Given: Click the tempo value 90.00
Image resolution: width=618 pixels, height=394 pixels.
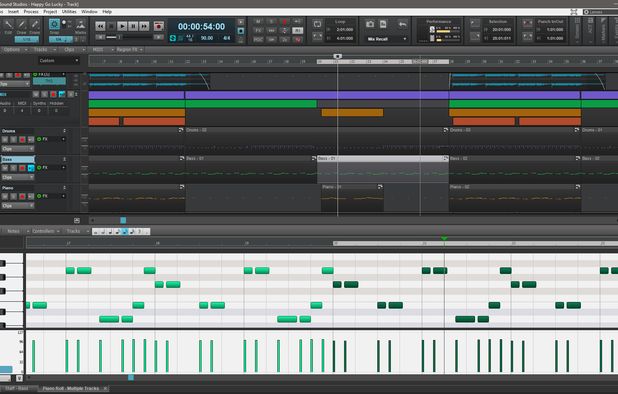Looking at the screenshot, I should 207,38.
